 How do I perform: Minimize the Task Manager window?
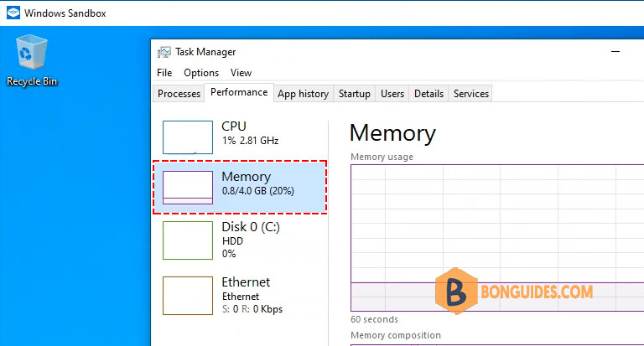click(615, 52)
